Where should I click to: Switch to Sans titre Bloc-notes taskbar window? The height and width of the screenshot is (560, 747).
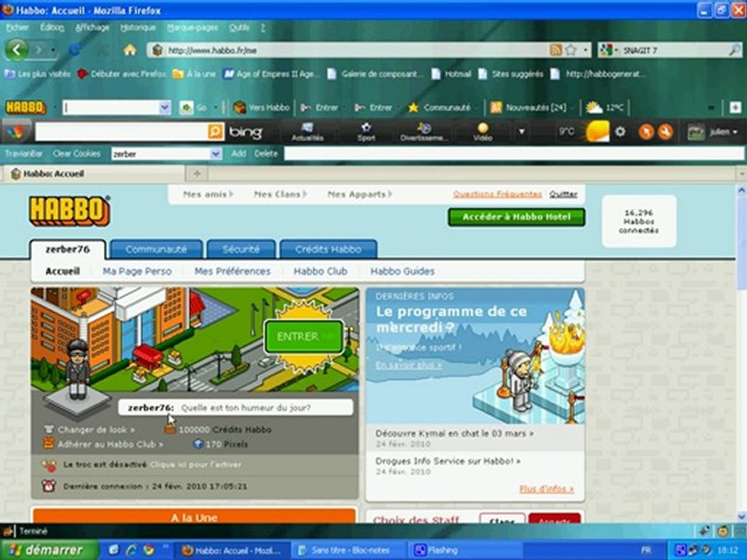pyautogui.click(x=348, y=550)
